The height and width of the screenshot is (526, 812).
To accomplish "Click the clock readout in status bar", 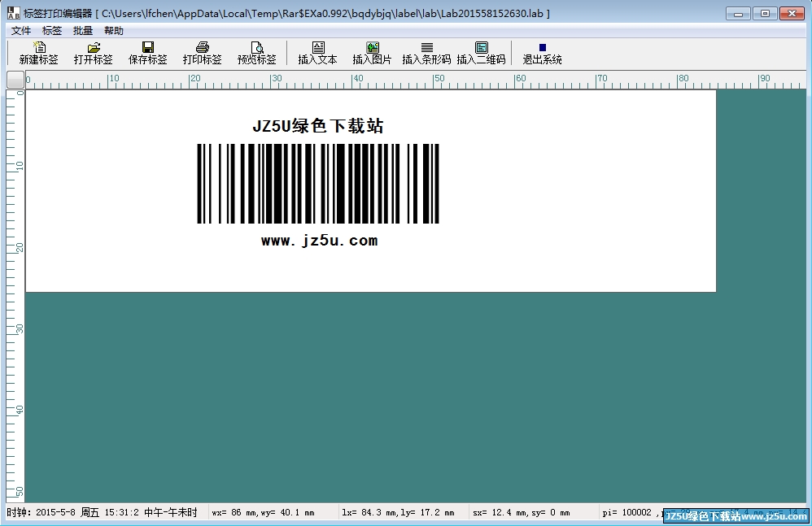I will pyautogui.click(x=102, y=512).
